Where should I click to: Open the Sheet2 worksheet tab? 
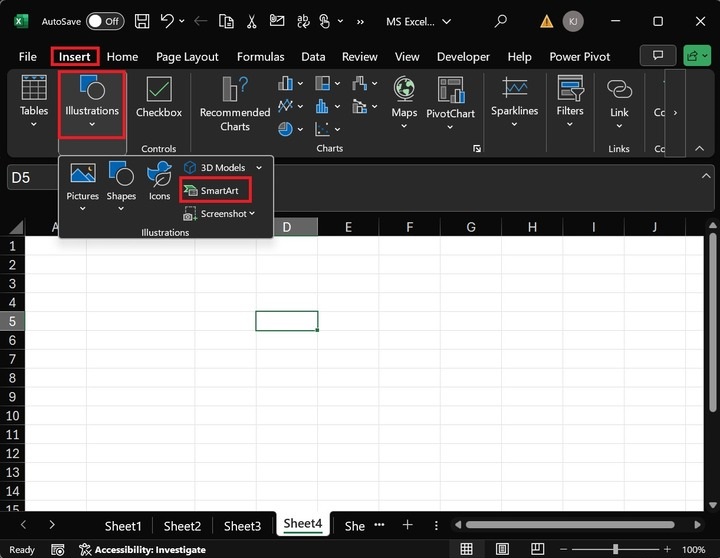click(x=182, y=526)
